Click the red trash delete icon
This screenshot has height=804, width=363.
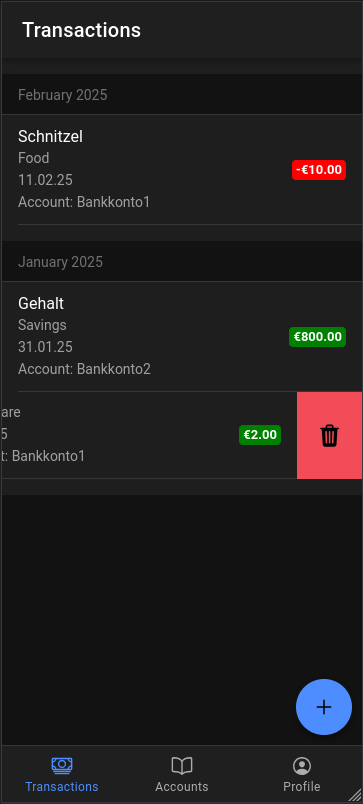click(x=330, y=436)
